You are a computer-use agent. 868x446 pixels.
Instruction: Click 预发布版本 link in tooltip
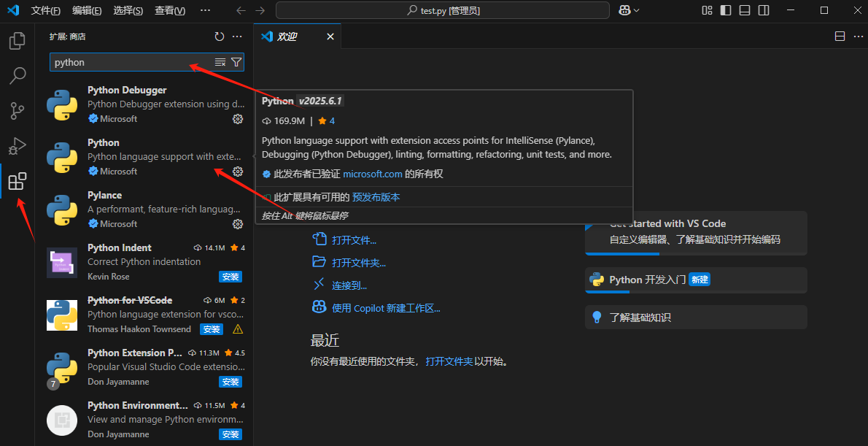[376, 197]
